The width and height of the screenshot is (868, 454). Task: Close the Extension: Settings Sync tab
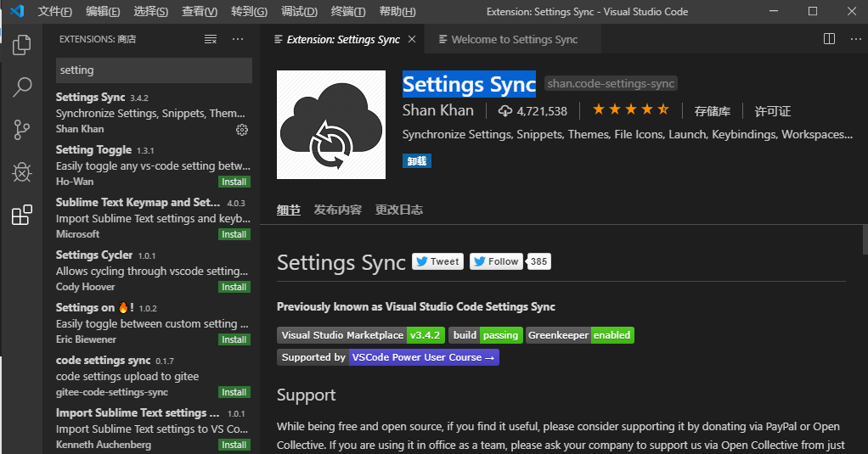coord(413,39)
